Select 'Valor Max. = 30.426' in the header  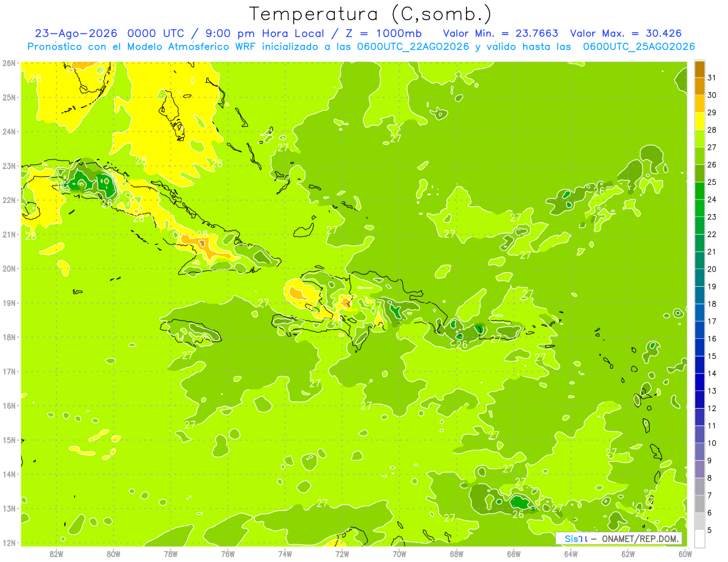point(626,33)
